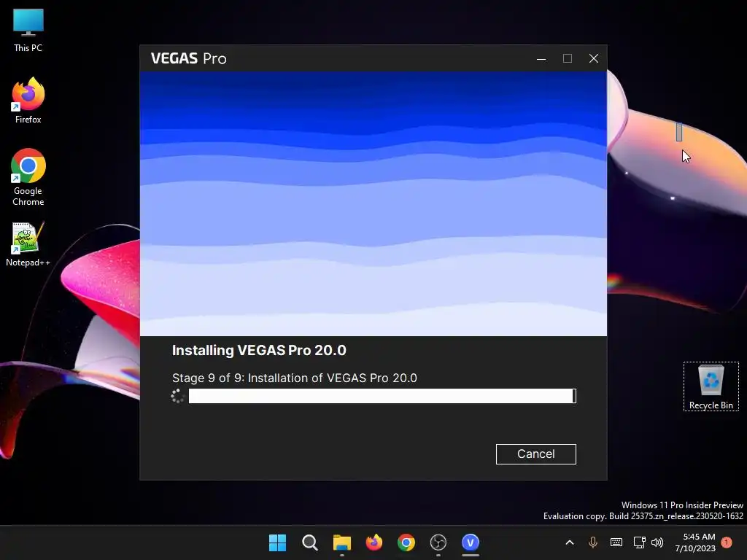Open the volume tray icon
This screenshot has width=747, height=560.
click(657, 542)
